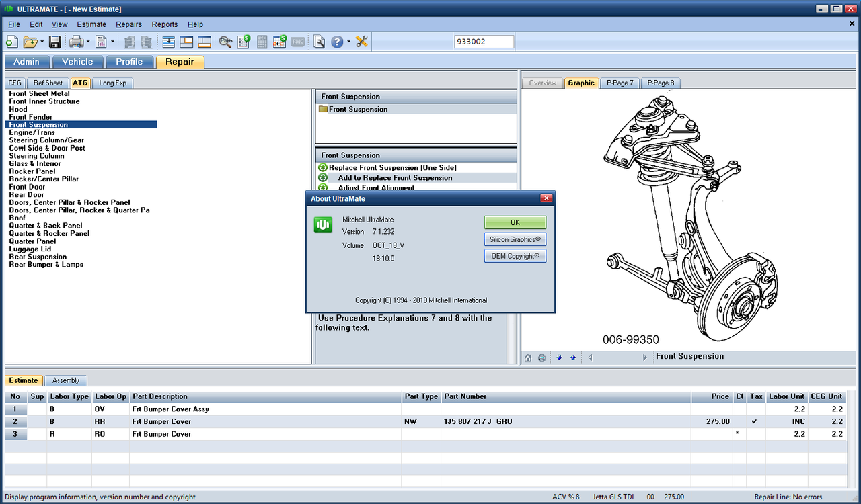The image size is (861, 504).
Task: Click the blue help question mark icon
Action: (337, 42)
